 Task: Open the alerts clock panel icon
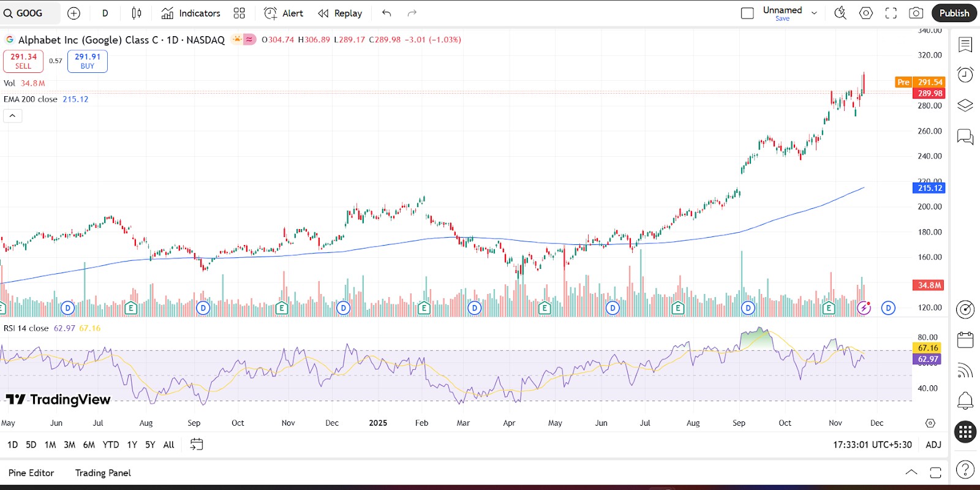point(965,75)
